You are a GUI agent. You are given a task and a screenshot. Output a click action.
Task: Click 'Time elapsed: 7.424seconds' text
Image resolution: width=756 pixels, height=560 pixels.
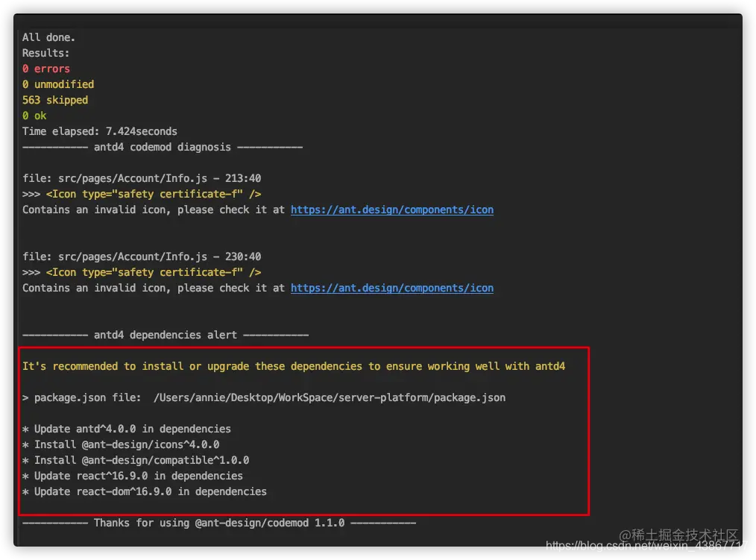click(x=100, y=131)
